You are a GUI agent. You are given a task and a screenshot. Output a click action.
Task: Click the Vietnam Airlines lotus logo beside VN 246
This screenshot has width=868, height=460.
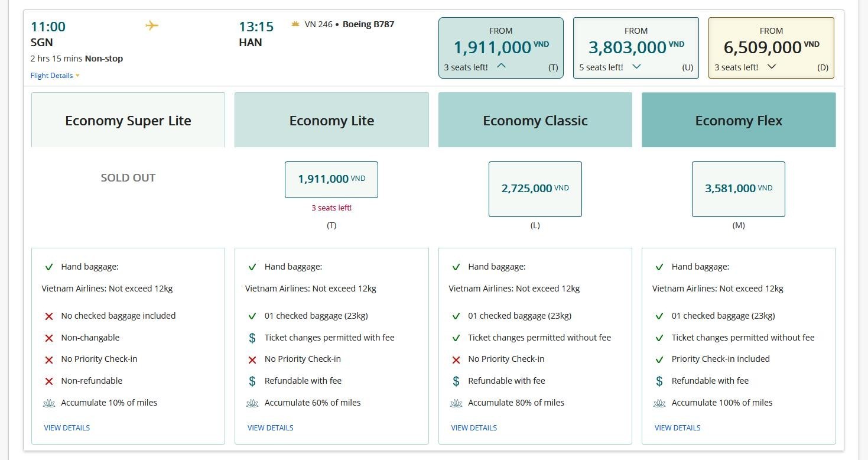pos(295,24)
